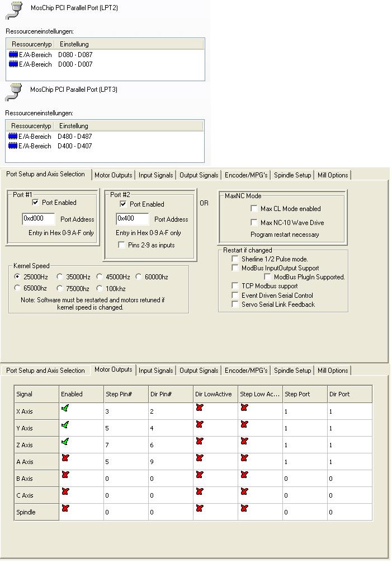Select the Spindle signal row label

(x=36, y=512)
